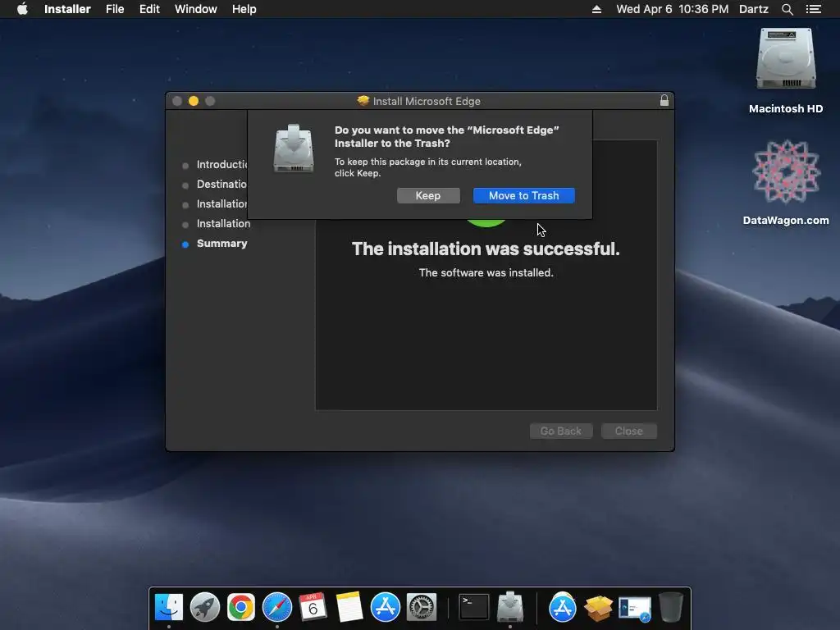Open Notes from the Dock
This screenshot has width=840, height=630.
(x=349, y=607)
